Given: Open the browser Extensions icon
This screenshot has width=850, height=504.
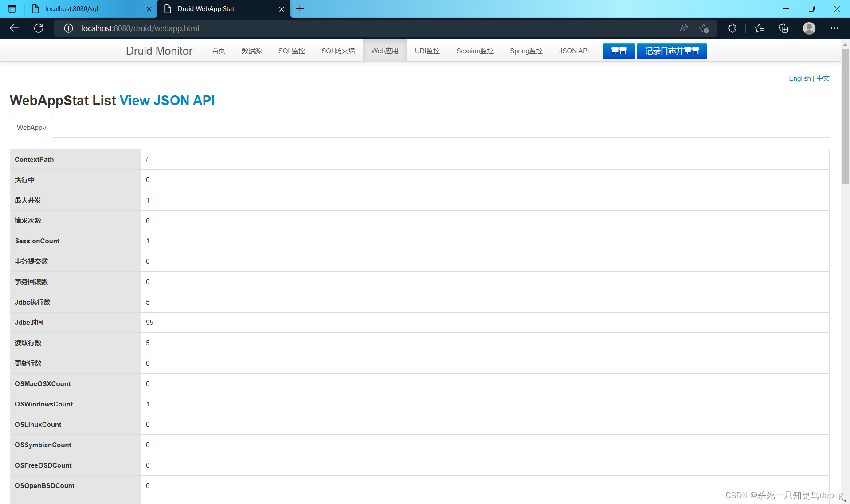Looking at the screenshot, I should click(x=732, y=28).
